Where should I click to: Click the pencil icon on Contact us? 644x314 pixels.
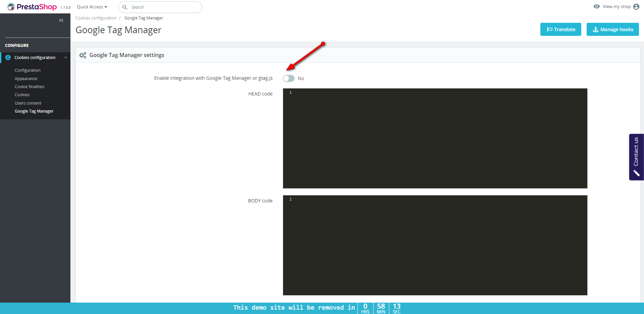(636, 173)
